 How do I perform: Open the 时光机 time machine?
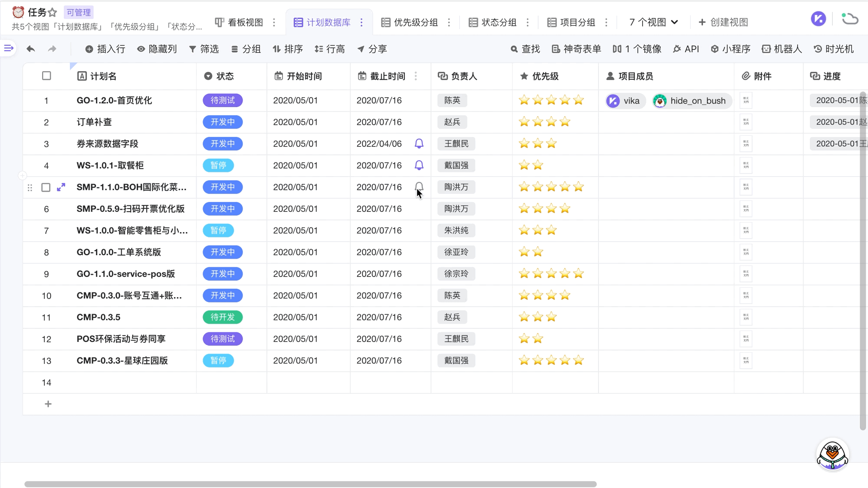[x=833, y=49]
